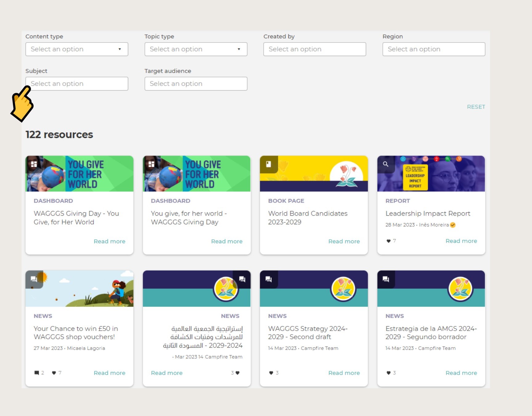Click chat icon on the Arabic news card
This screenshot has width=532, height=416.
(242, 279)
